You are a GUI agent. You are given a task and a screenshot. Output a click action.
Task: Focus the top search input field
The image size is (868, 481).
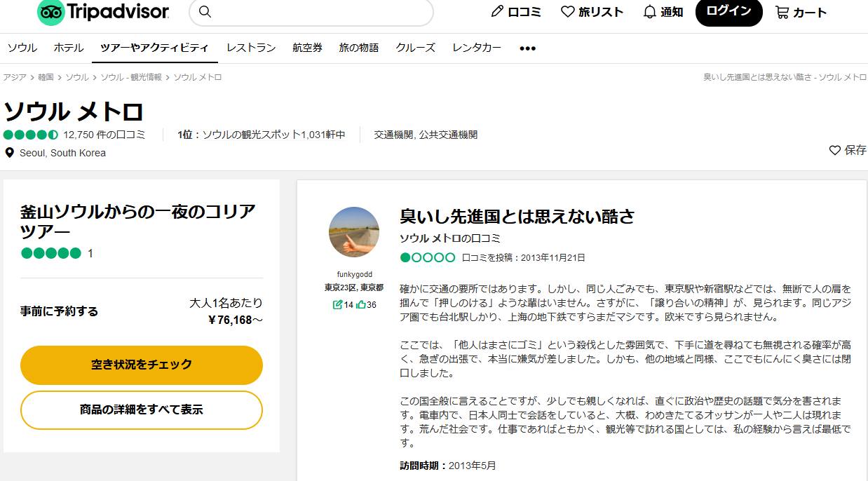coord(311,12)
